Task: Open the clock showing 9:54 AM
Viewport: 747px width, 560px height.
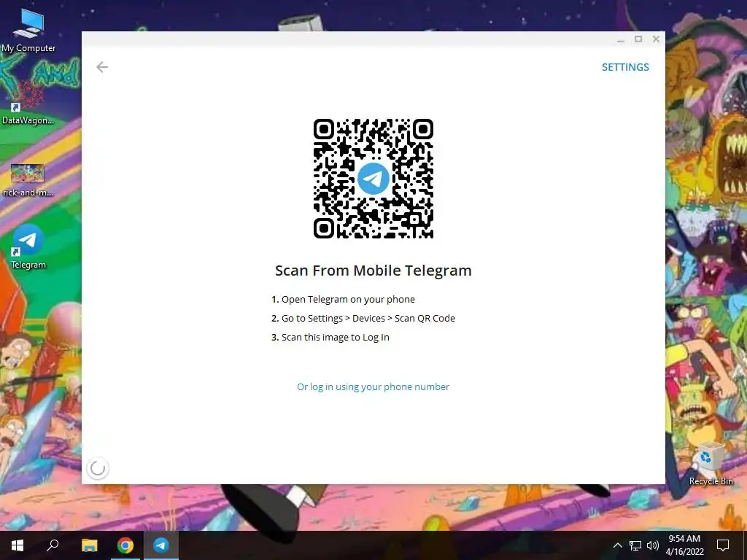Action: coord(684,545)
